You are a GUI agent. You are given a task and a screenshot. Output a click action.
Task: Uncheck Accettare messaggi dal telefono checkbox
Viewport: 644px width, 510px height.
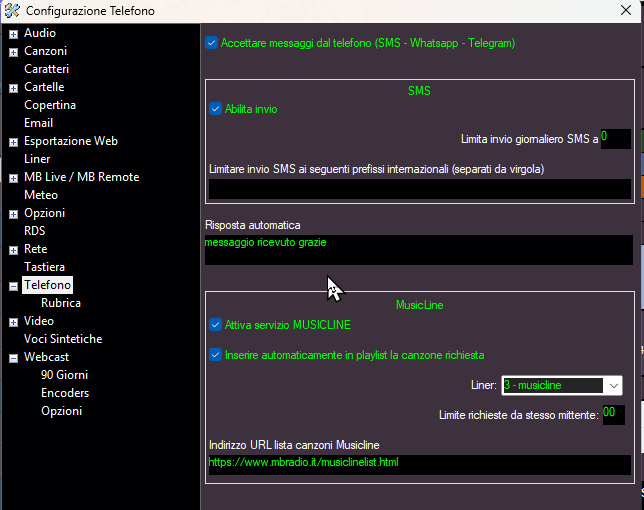click(212, 43)
